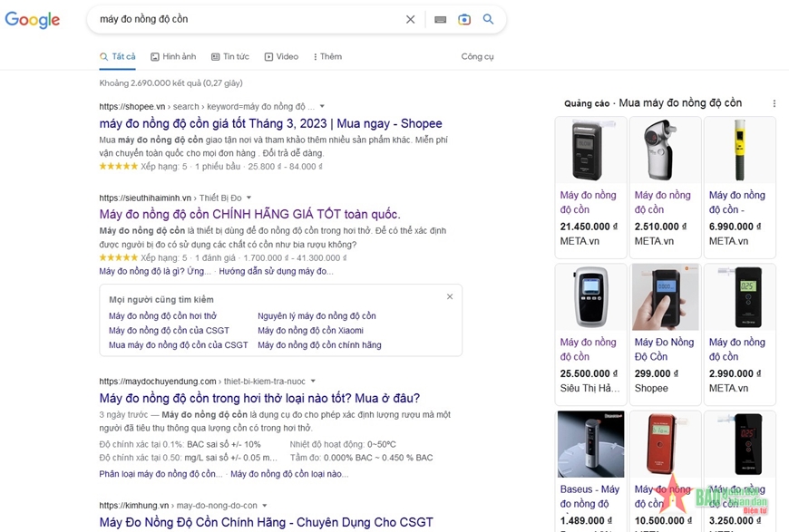
Task: Click the seller name Siêu Thị Hả...
Action: 589,388
